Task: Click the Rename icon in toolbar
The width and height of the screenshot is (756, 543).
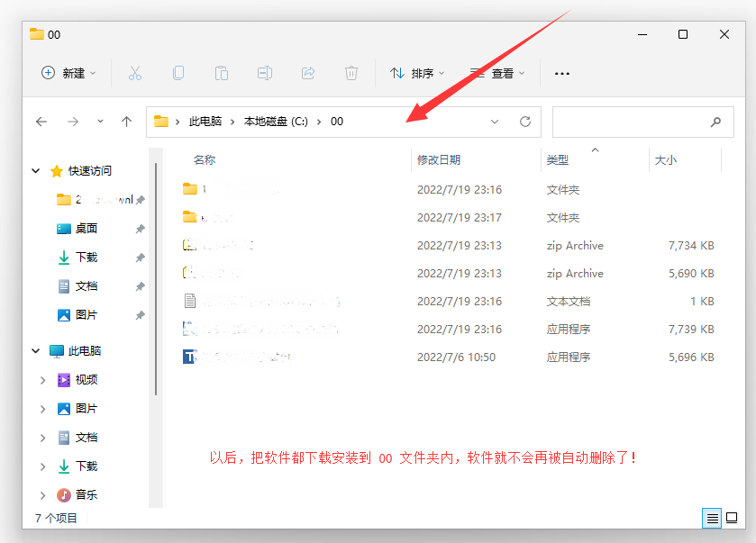Action: [265, 73]
